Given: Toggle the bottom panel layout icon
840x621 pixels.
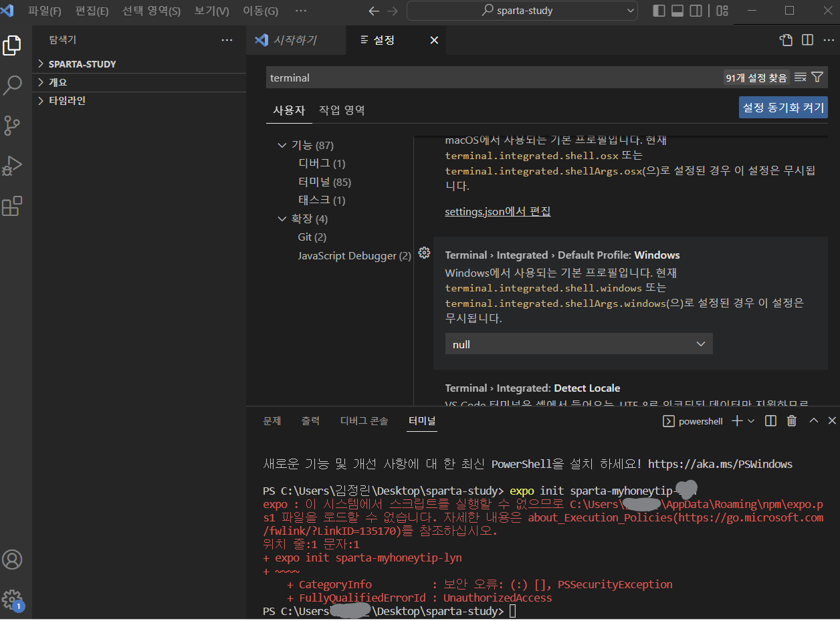Looking at the screenshot, I should tap(677, 11).
